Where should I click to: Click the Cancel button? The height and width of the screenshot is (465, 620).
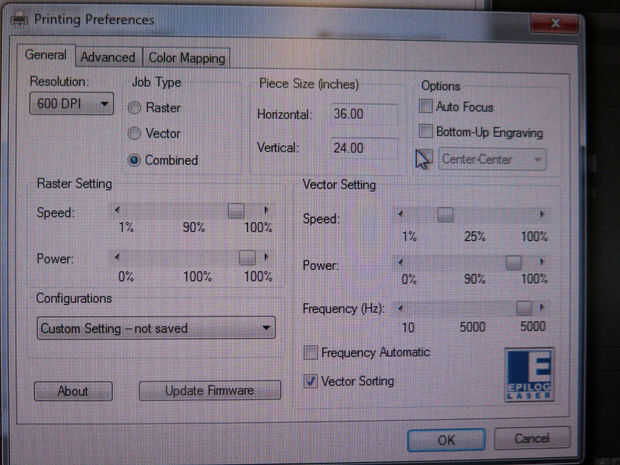(x=532, y=438)
